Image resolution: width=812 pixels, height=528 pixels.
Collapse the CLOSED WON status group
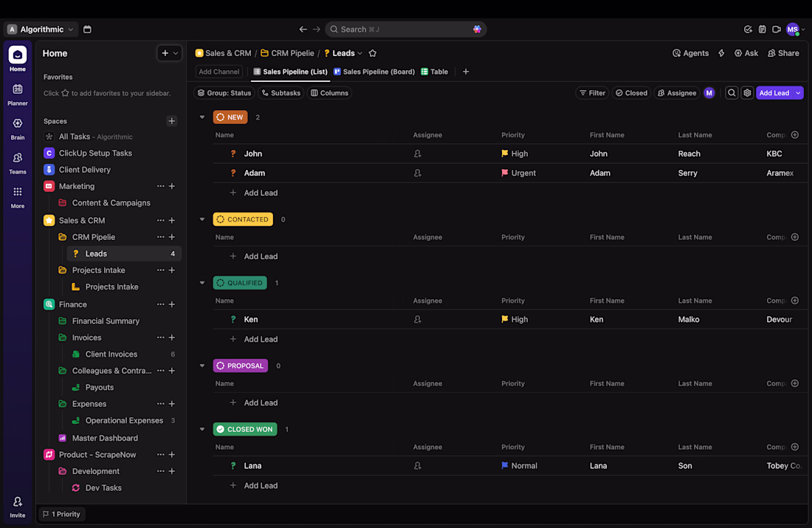(202, 429)
